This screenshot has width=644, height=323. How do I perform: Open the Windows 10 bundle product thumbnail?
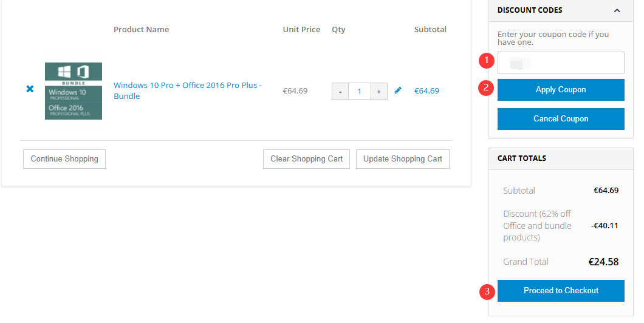74,91
